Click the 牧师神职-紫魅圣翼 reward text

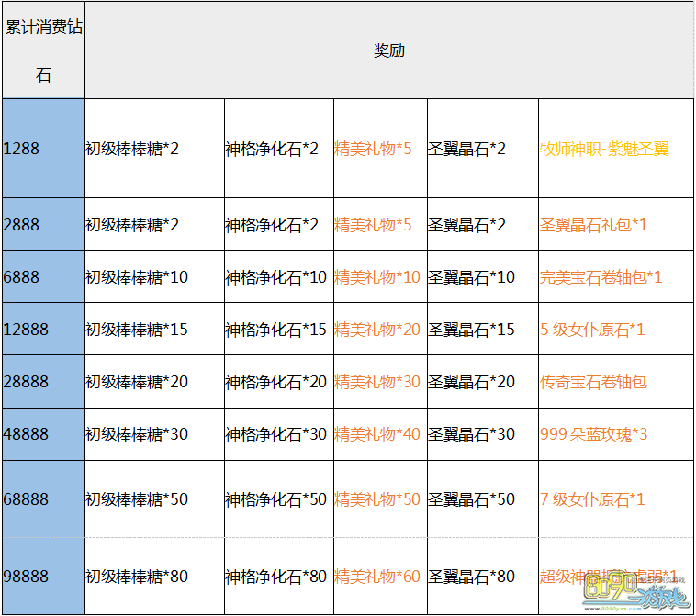click(x=604, y=148)
